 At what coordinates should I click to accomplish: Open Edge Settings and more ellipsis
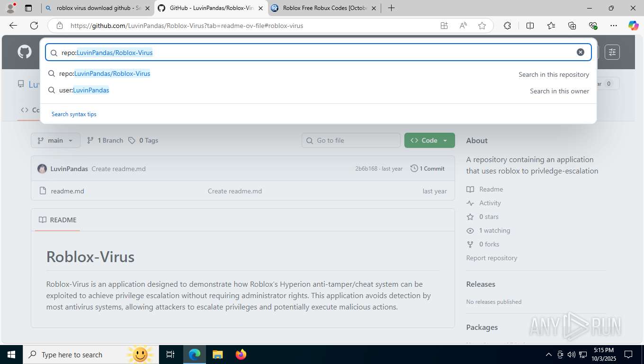pos(614,26)
